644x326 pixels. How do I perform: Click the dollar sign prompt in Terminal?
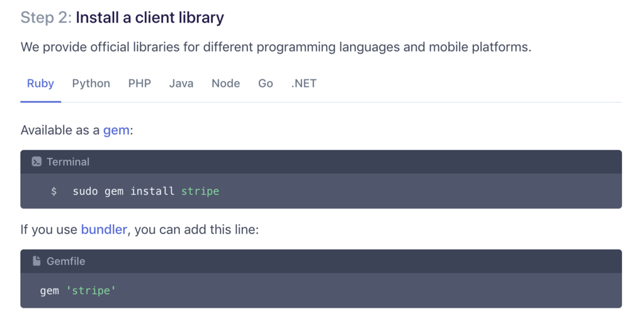54,191
